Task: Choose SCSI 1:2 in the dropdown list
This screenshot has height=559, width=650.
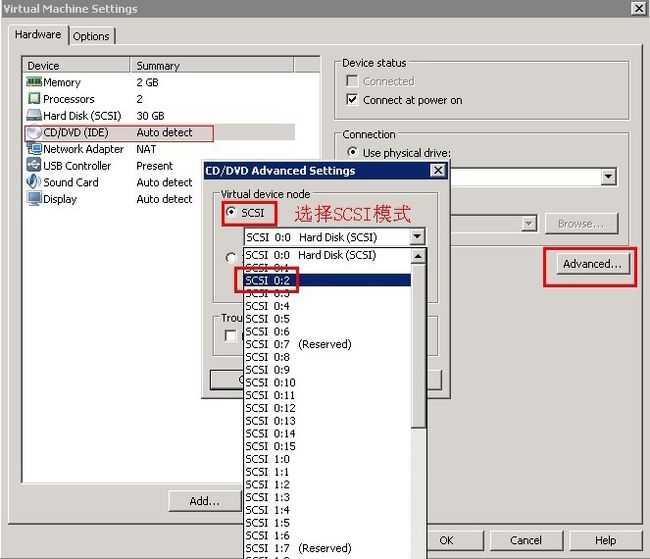Action: point(327,484)
